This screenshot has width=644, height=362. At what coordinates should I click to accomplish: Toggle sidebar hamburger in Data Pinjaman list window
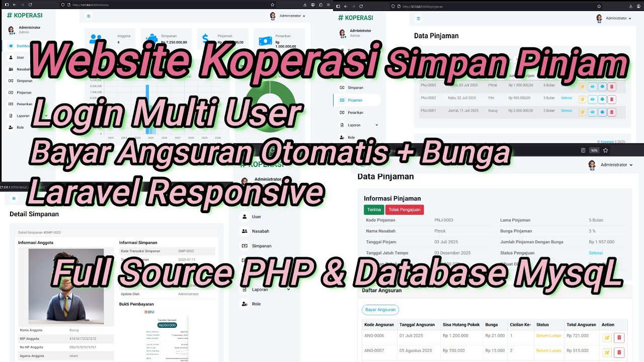[x=418, y=19]
